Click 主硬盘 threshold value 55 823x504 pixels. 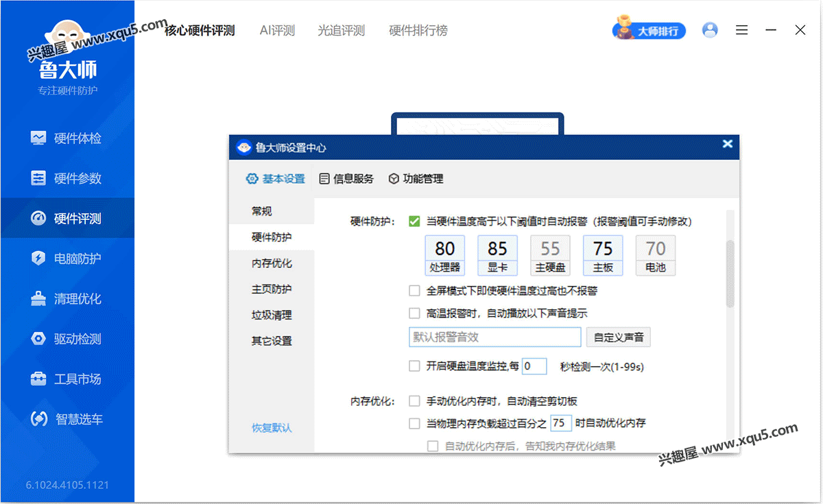tap(551, 248)
